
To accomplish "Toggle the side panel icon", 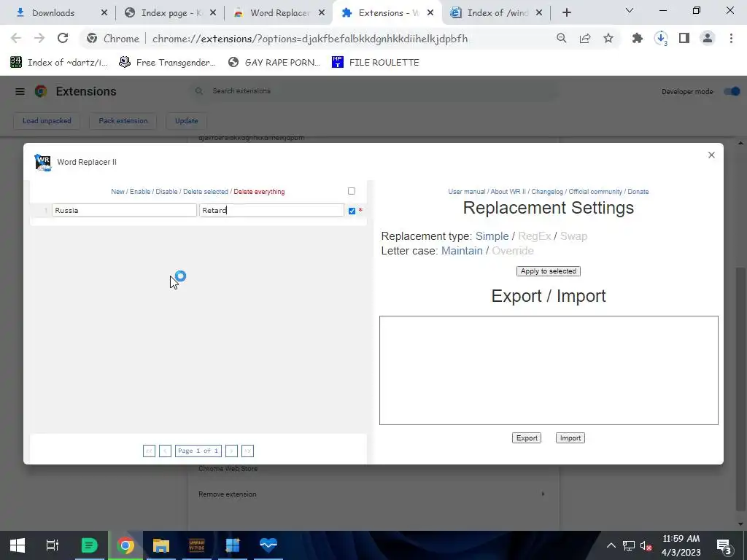I will 684,39.
